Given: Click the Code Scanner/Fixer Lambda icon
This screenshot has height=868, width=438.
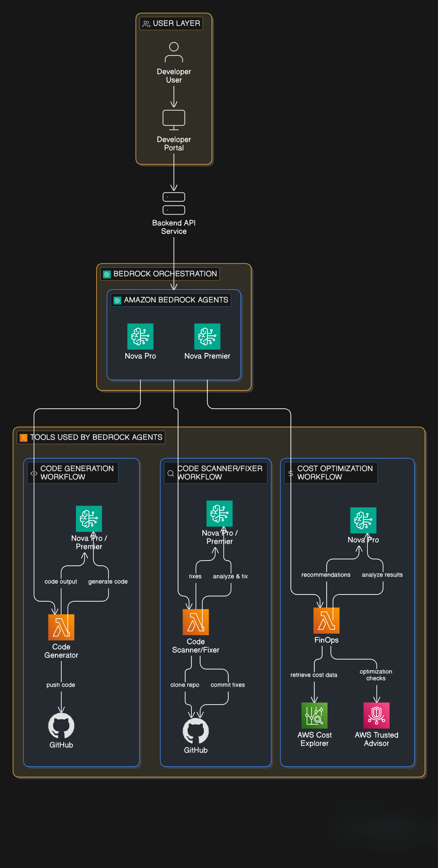Looking at the screenshot, I should [x=196, y=622].
